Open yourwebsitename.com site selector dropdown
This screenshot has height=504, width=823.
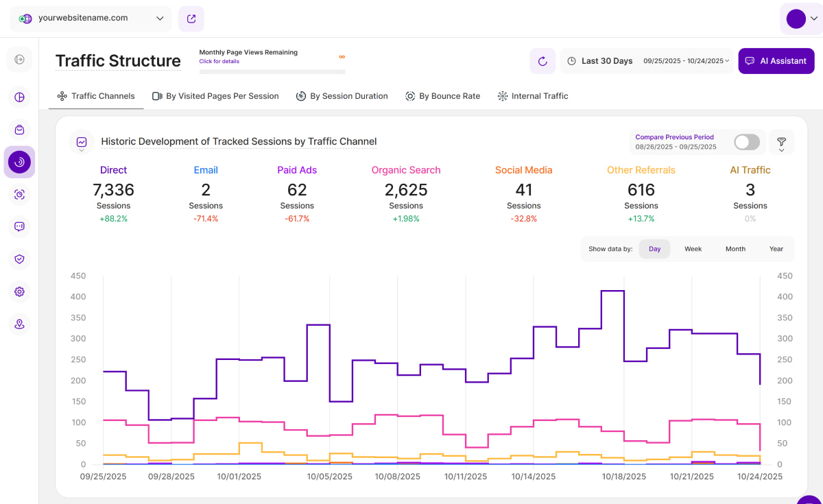pos(91,19)
